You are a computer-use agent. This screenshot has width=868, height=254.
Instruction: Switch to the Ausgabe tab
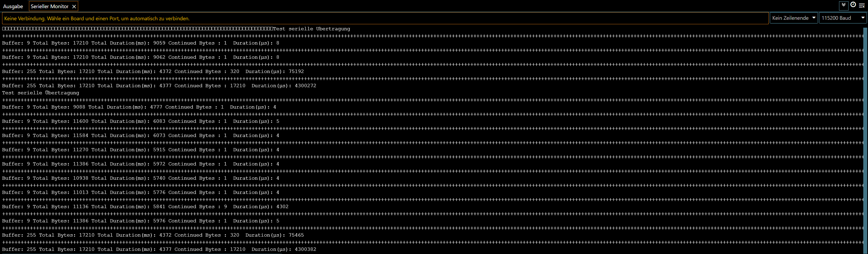tap(13, 6)
